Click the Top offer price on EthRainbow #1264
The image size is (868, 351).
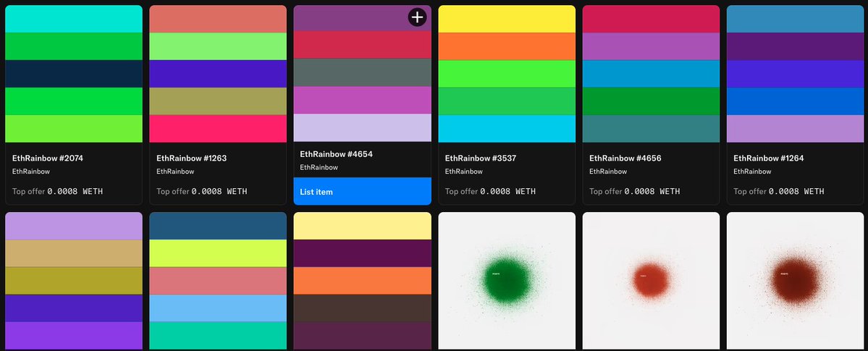(796, 192)
